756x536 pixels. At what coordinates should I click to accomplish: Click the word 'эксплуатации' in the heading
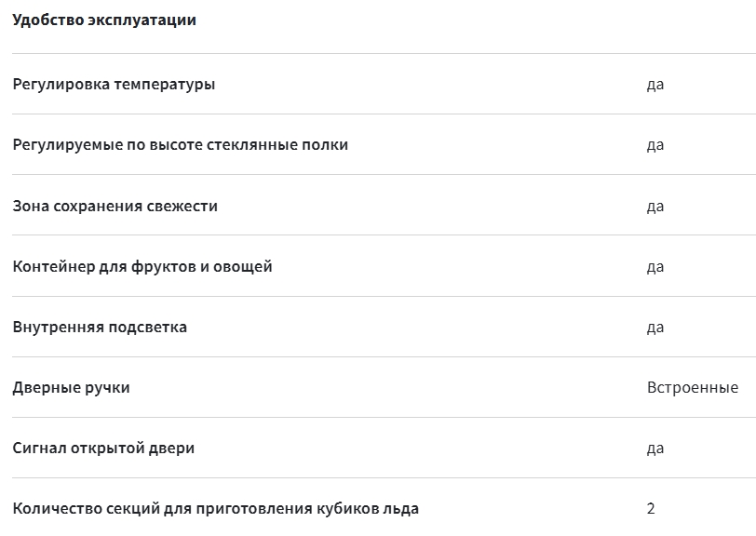142,20
